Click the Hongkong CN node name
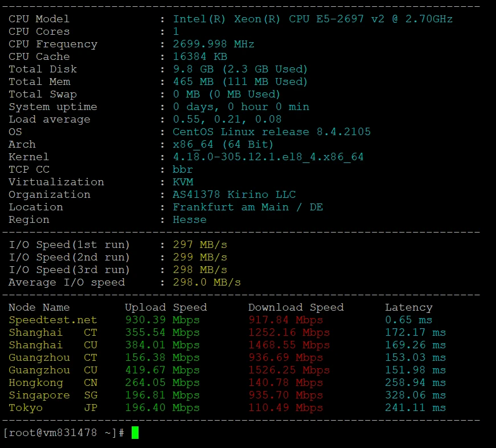The width and height of the screenshot is (496, 448). 53,382
